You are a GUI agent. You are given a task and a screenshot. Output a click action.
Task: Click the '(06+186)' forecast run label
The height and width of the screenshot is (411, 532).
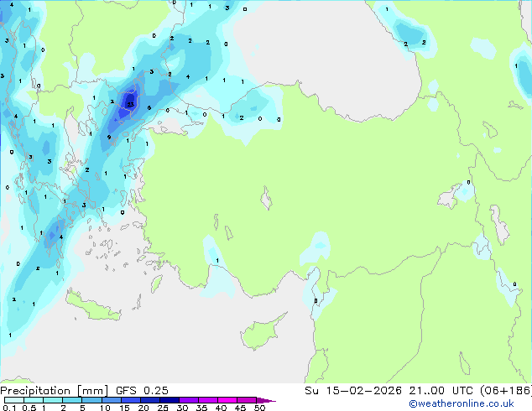point(506,391)
